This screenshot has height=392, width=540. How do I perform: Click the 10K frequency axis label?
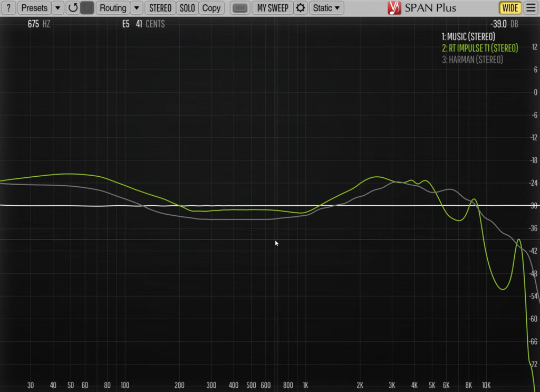point(486,385)
